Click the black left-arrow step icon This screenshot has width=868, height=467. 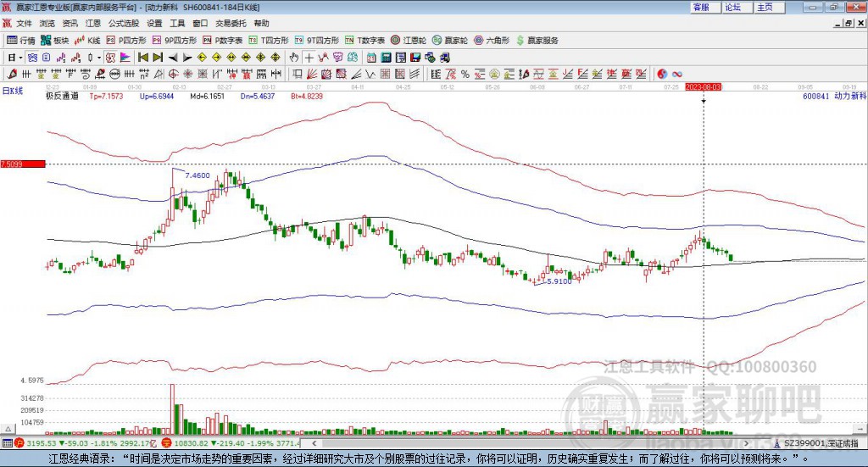point(173,58)
